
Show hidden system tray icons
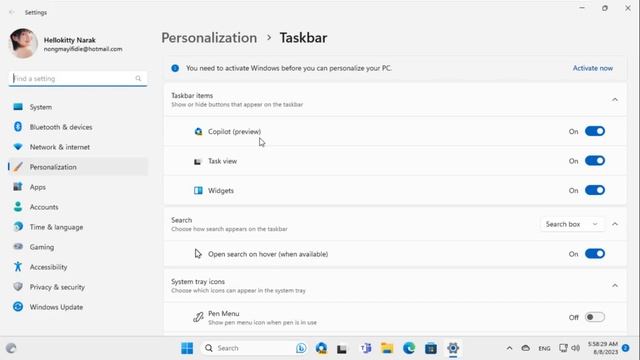509,348
